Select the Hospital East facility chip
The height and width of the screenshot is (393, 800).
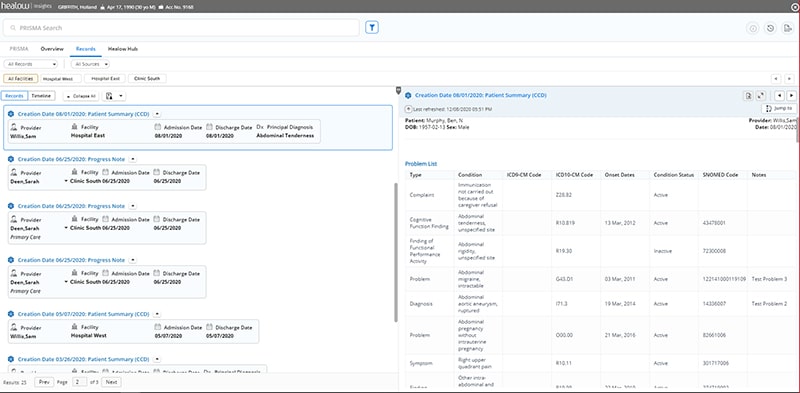click(x=105, y=79)
